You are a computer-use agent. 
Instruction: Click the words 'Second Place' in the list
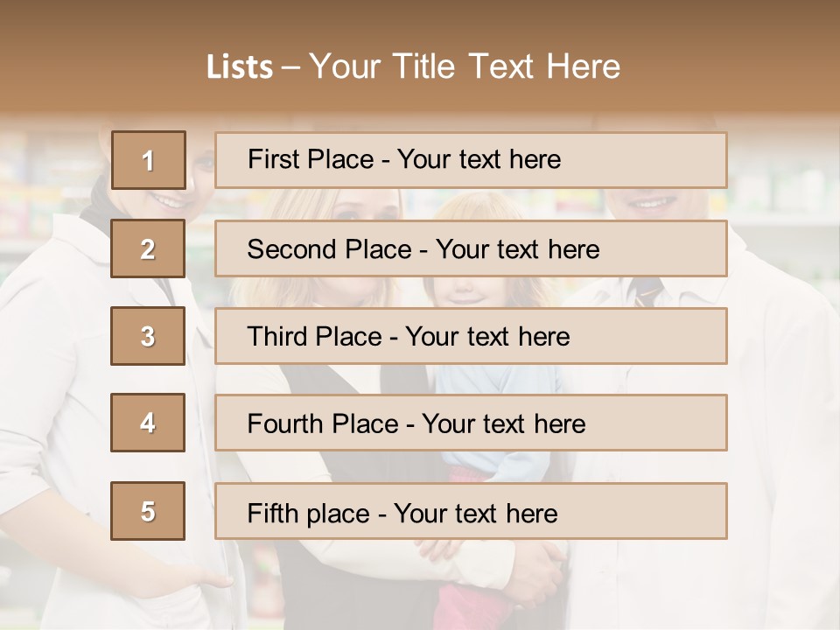(x=330, y=249)
